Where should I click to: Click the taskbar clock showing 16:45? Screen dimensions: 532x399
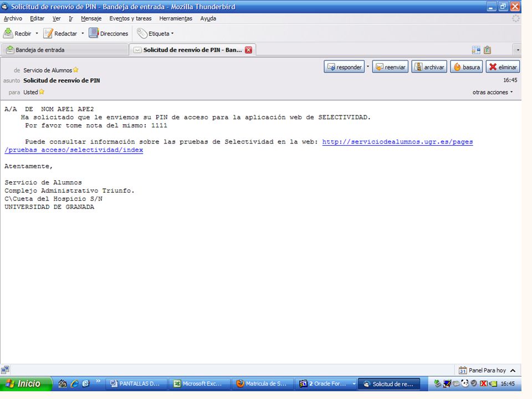508,383
